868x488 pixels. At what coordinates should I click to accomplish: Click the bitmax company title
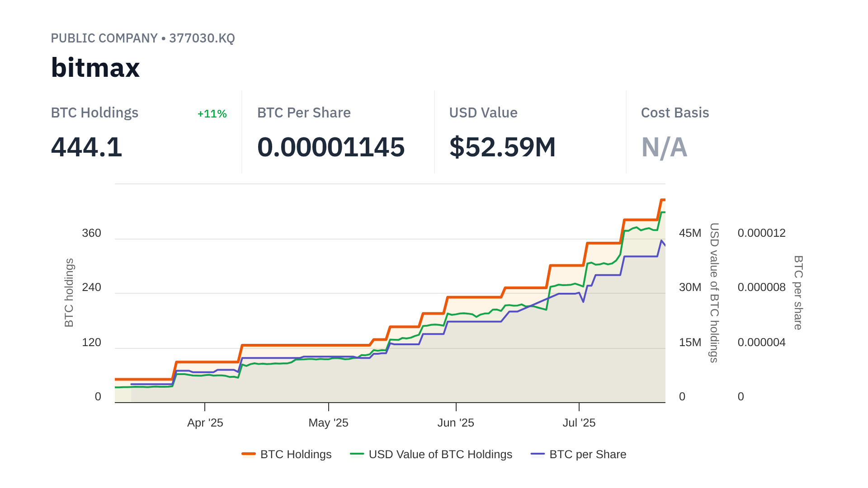tap(95, 68)
